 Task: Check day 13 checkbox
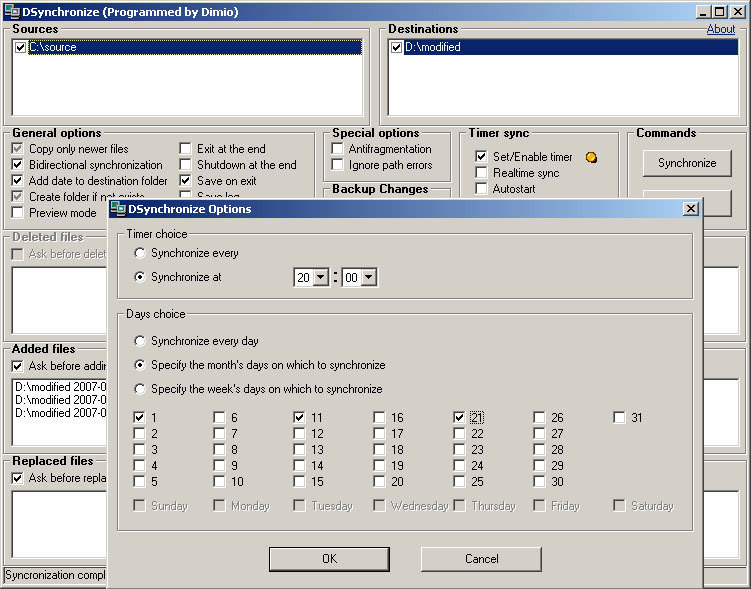[x=299, y=450]
